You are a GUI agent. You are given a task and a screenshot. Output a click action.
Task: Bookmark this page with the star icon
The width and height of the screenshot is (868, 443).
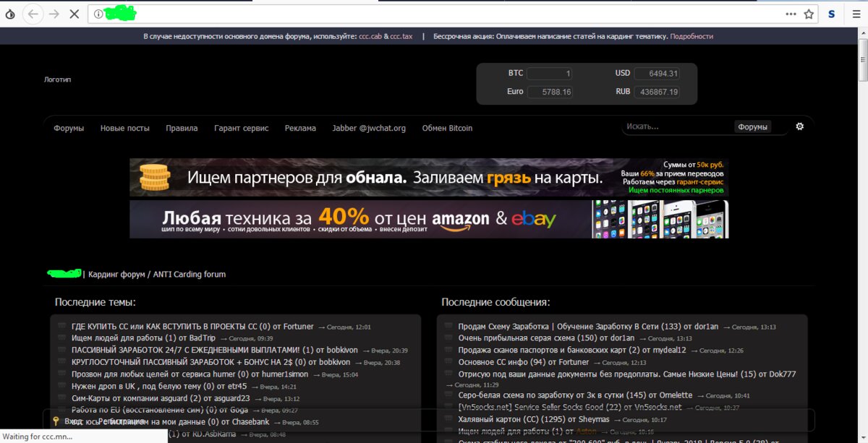point(809,14)
